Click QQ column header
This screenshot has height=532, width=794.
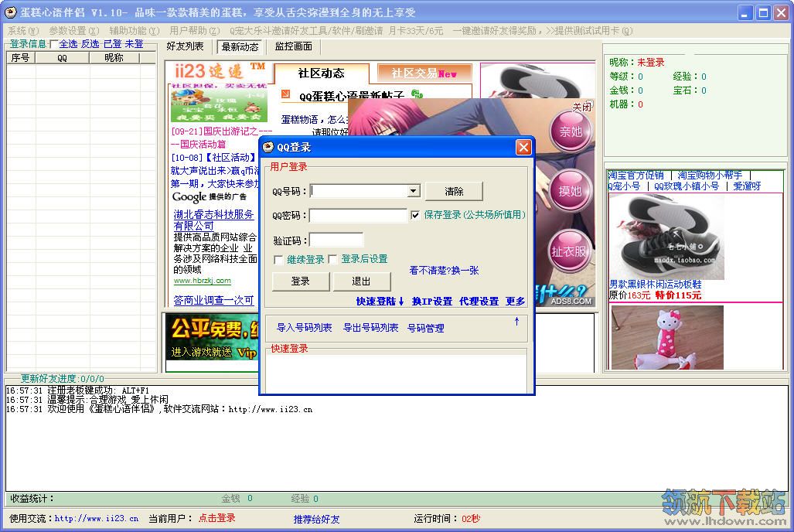pos(63,58)
